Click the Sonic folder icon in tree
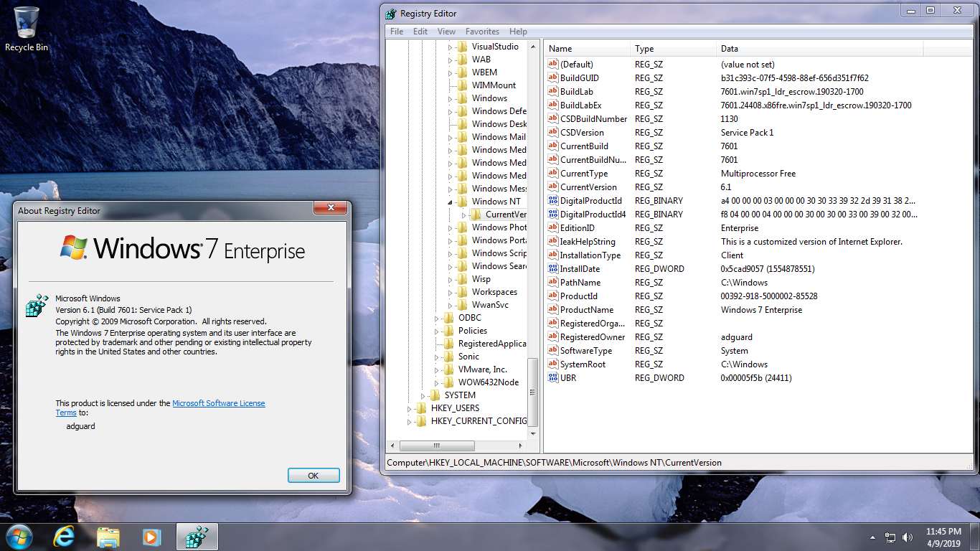Viewport: 980px width, 551px height. (449, 357)
